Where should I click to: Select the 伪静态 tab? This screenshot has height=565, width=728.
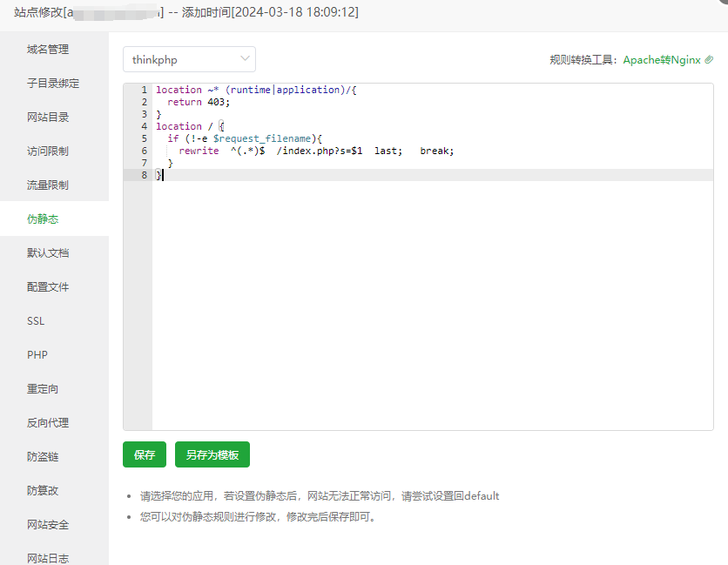click(x=43, y=219)
